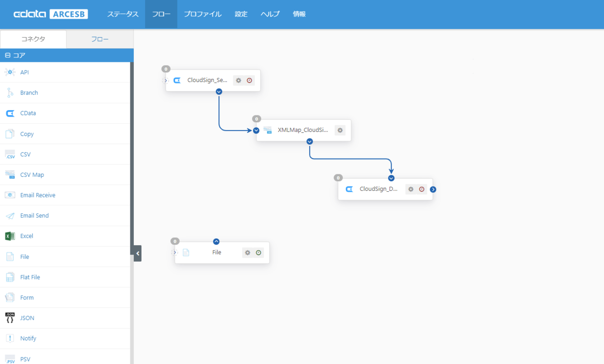Click up-arrow port above File node
This screenshot has height=364, width=604.
click(216, 242)
